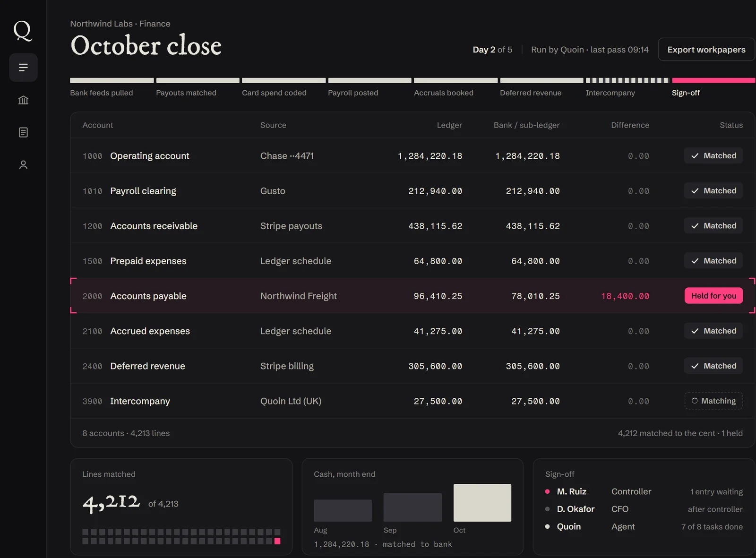
Task: Select the Payroll posted step
Action: pos(353,93)
